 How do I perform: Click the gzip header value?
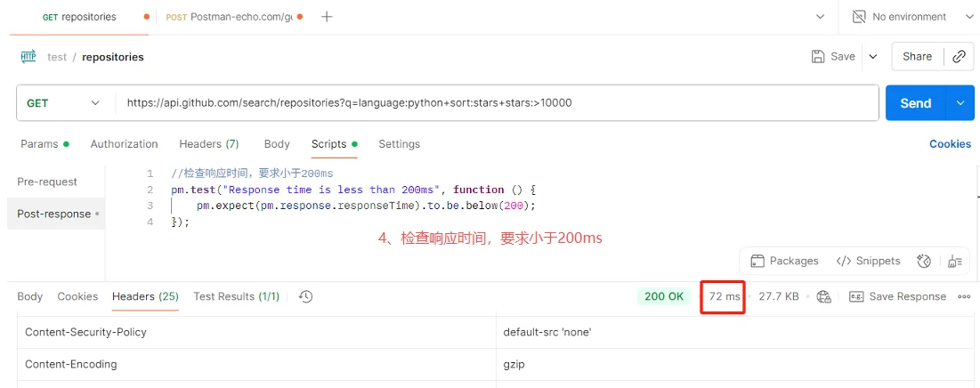click(514, 364)
